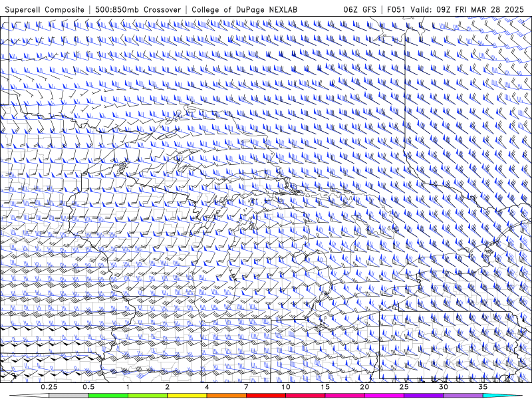Click the colorbar label 2
Image resolution: width=532 pixels, height=399 pixels.
tap(168, 387)
